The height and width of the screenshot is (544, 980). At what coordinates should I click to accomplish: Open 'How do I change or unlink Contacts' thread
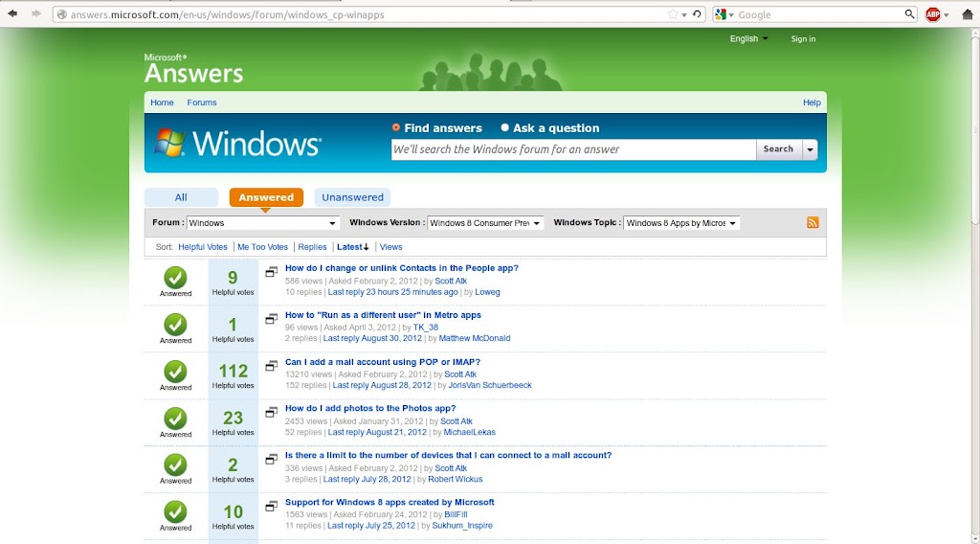[x=402, y=268]
